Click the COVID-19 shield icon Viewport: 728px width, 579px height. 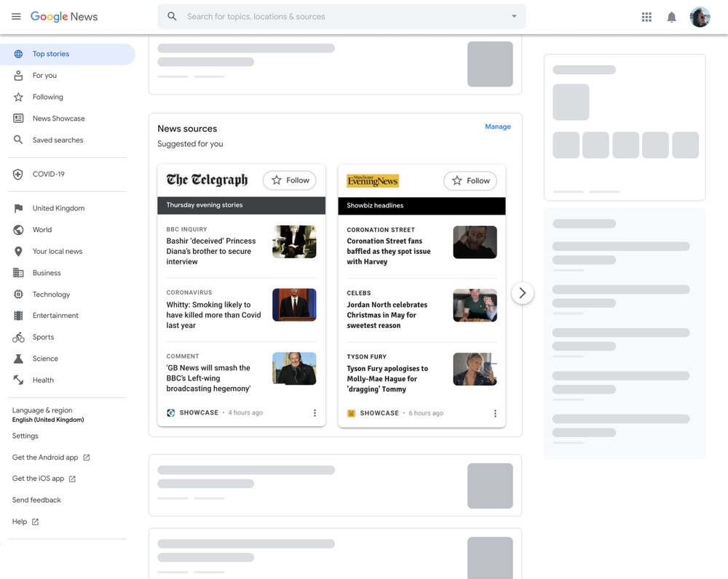18,175
